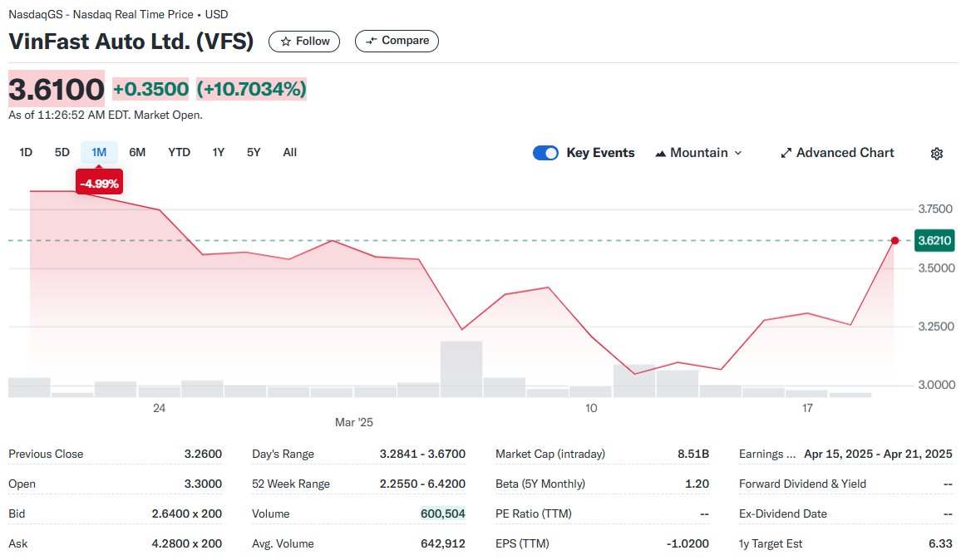971x560 pixels.
Task: Click the -4.99% red badge marker
Action: pyautogui.click(x=99, y=183)
